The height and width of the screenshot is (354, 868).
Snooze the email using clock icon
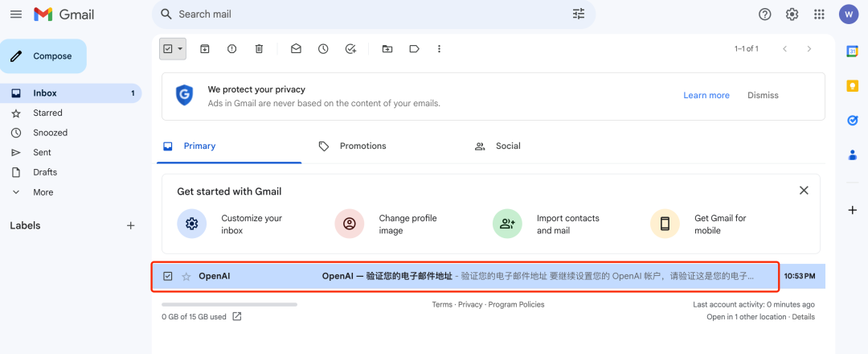(323, 49)
